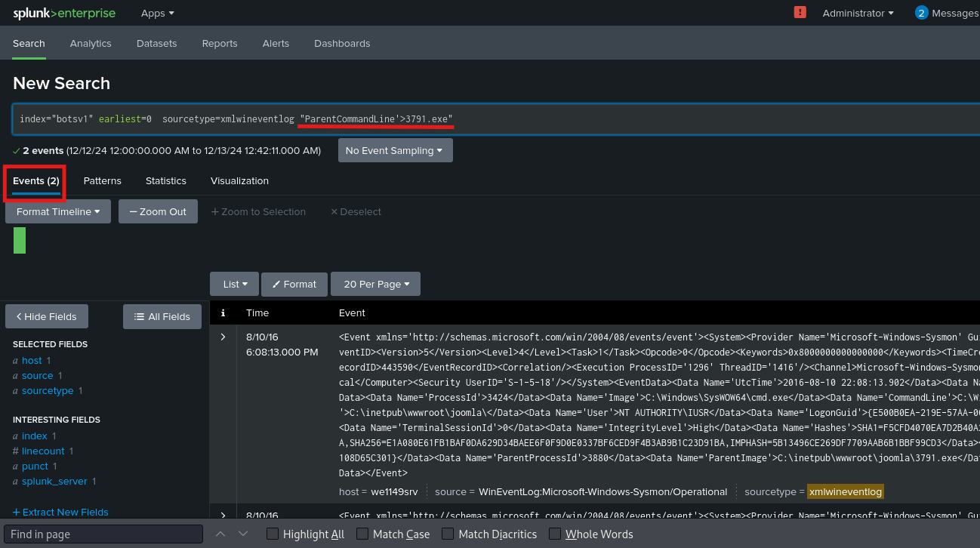
Task: Open the 20 Per Page dropdown
Action: coord(376,284)
